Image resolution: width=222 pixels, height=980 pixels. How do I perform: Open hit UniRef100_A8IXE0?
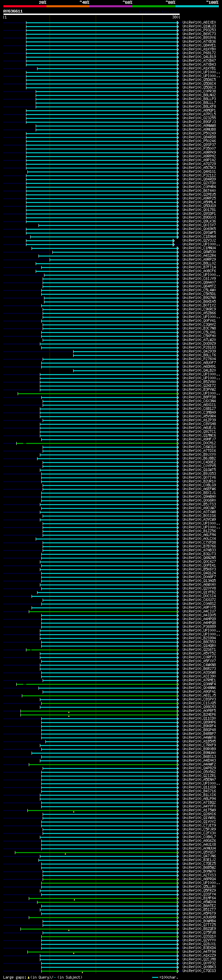(x=199, y=23)
